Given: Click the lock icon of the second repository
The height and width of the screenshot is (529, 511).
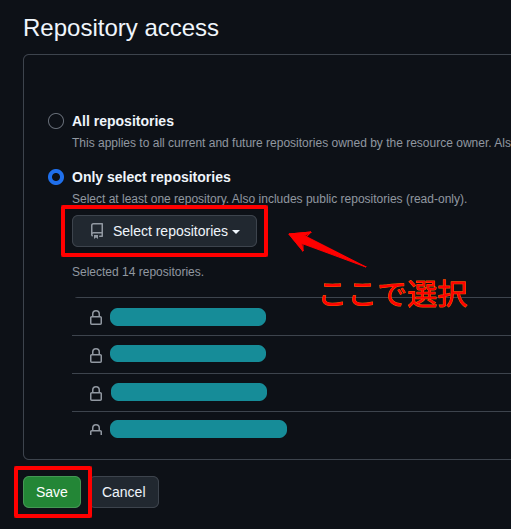Looking at the screenshot, I should pos(96,355).
